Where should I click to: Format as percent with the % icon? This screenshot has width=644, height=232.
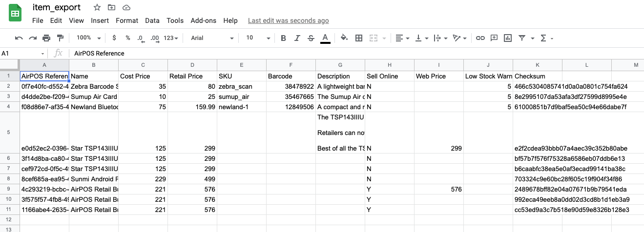[128, 38]
